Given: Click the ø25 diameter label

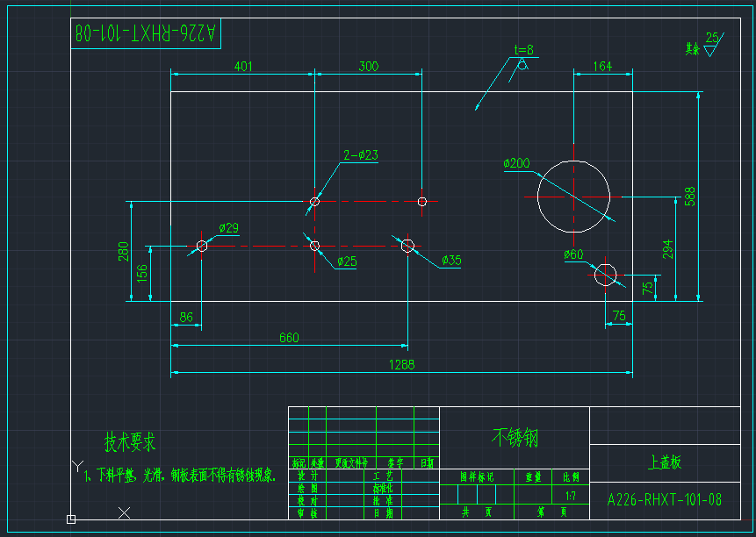Looking at the screenshot, I should [347, 261].
